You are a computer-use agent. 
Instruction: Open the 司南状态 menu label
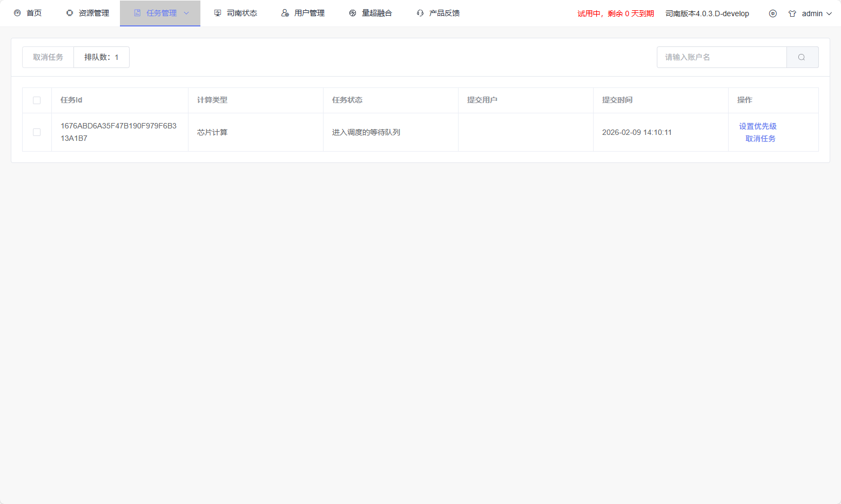tap(242, 13)
